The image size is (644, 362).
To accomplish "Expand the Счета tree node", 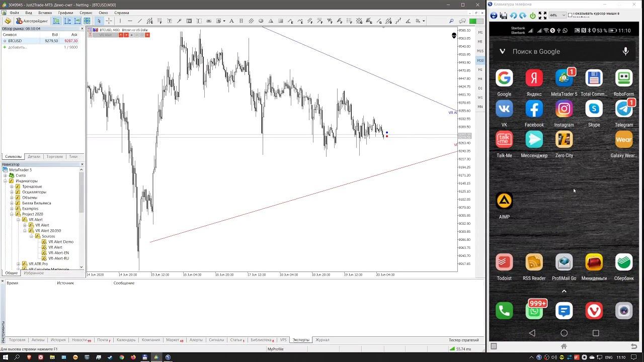I will (x=5, y=175).
